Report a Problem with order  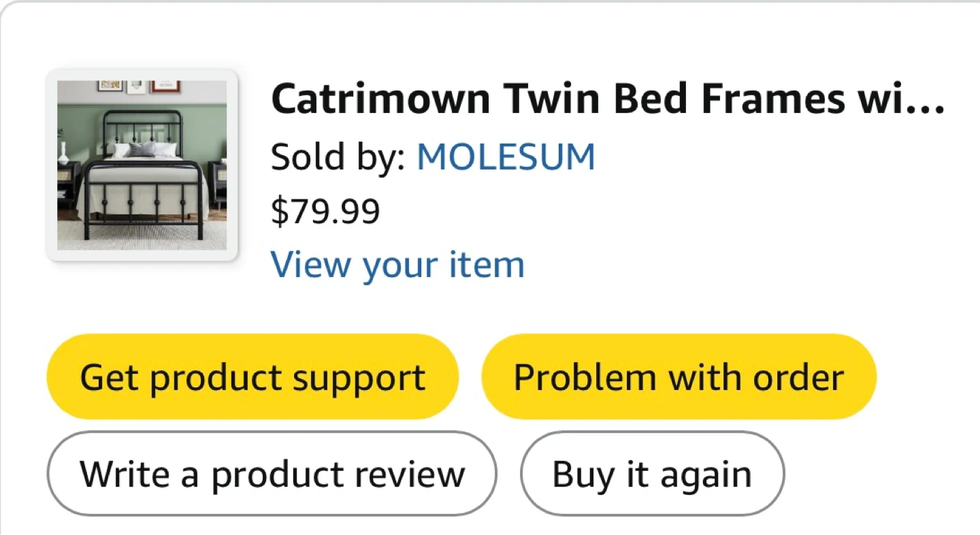coord(679,376)
